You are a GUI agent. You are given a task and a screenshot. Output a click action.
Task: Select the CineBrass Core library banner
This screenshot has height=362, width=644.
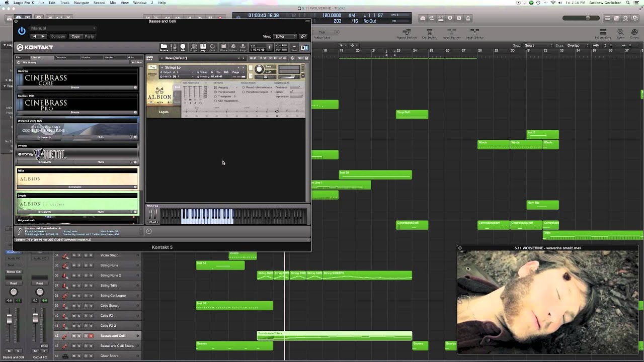pyautogui.click(x=77, y=78)
